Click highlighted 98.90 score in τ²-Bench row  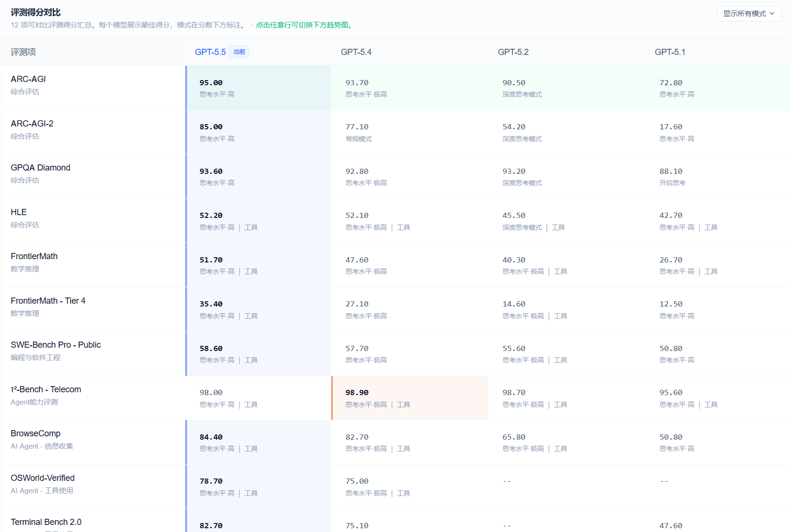click(357, 393)
